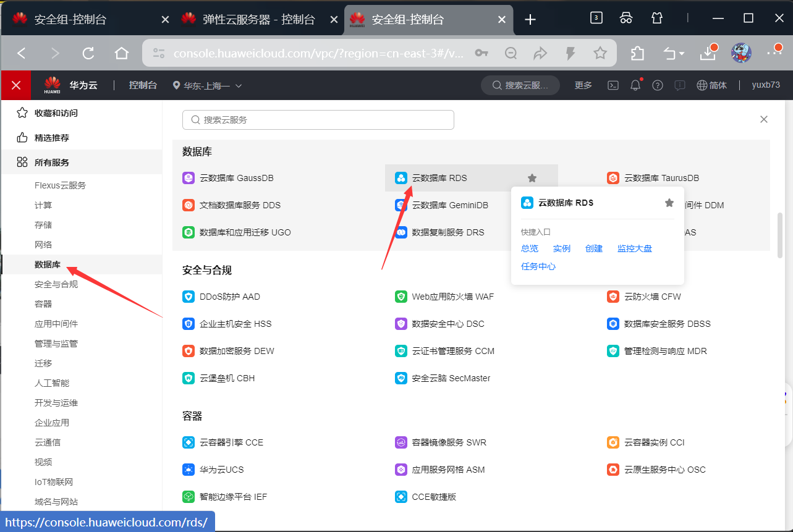
Task: Click the header 搜索云服... search field
Action: (520, 85)
